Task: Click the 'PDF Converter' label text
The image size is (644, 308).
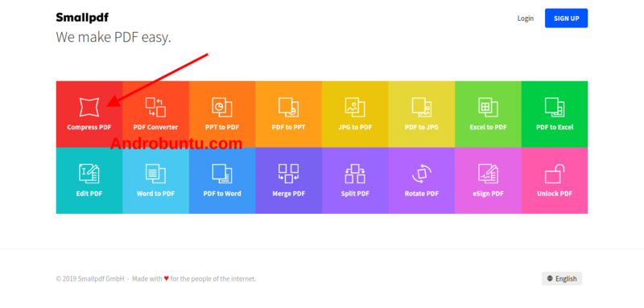Action: click(x=155, y=127)
